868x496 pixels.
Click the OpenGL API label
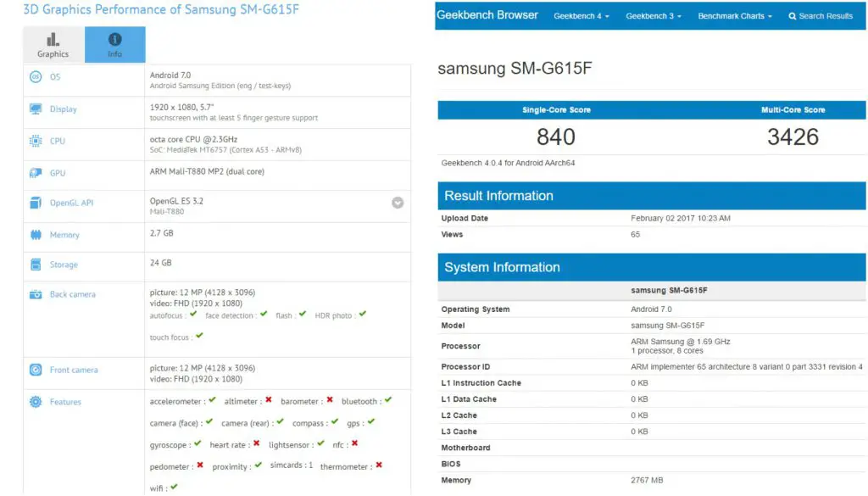coord(71,203)
